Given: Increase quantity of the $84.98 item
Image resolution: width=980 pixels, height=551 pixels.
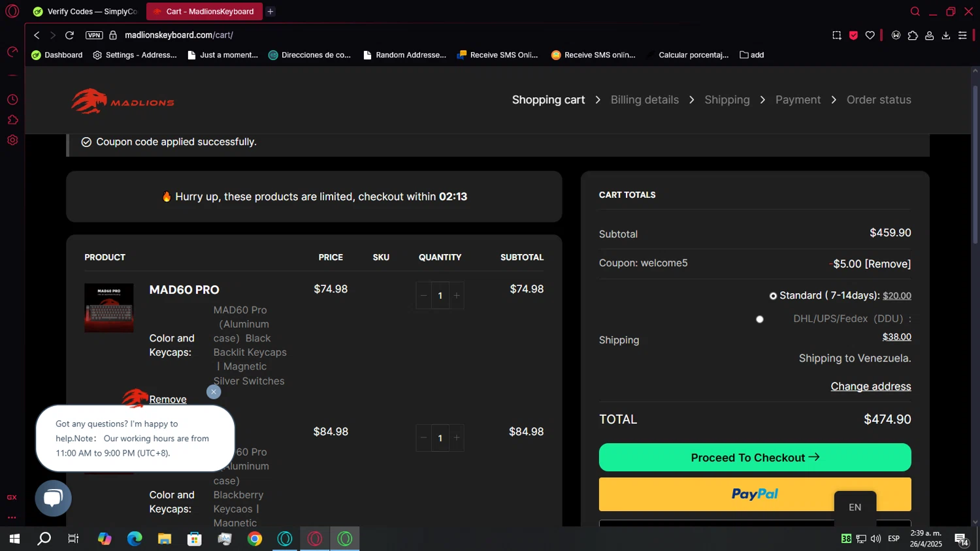Looking at the screenshot, I should click(457, 438).
